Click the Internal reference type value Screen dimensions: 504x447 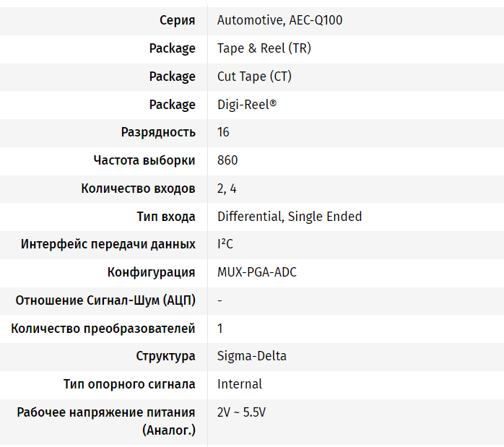pos(240,384)
